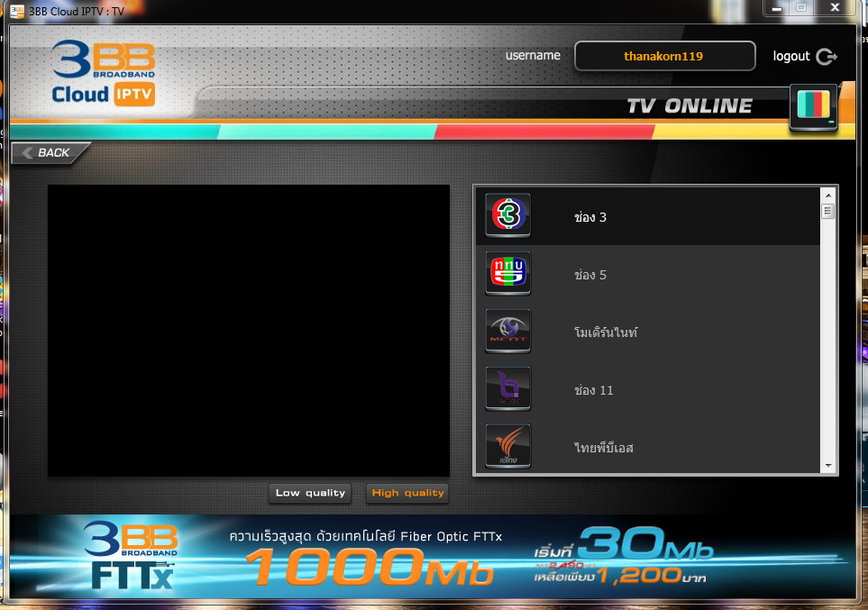Select the Thai PBS logo icon
Viewport: 868px width, 610px height.
click(507, 446)
